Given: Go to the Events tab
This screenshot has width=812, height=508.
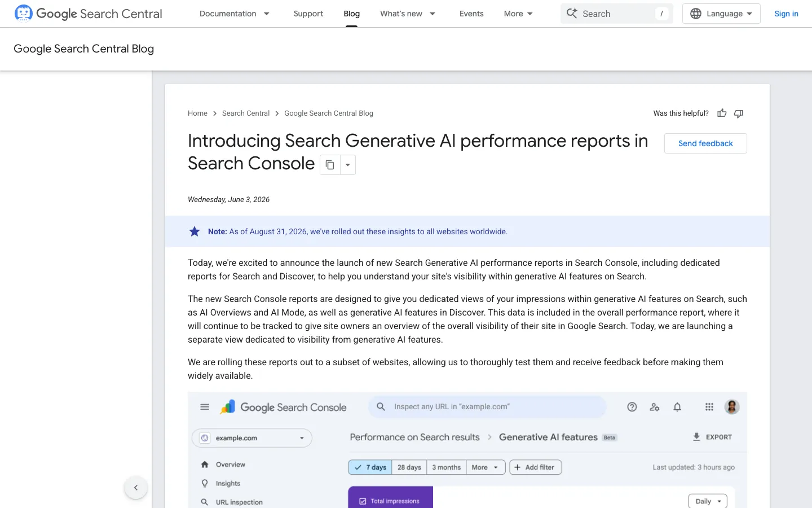Looking at the screenshot, I should [x=471, y=14].
